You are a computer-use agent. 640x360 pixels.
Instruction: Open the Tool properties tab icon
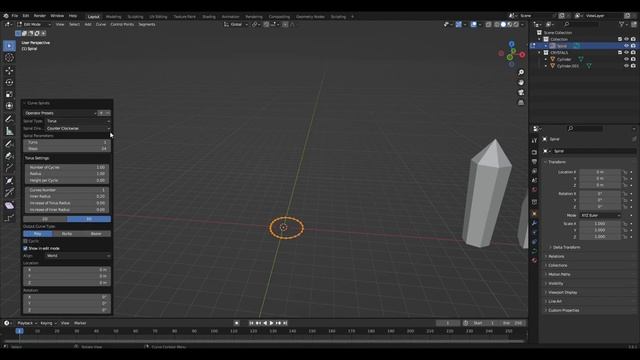534,140
